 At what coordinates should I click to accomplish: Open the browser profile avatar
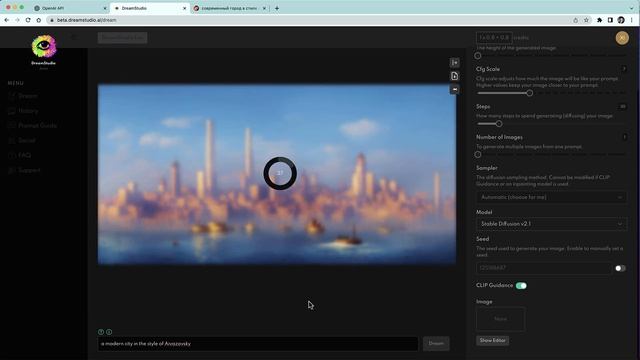point(621,20)
